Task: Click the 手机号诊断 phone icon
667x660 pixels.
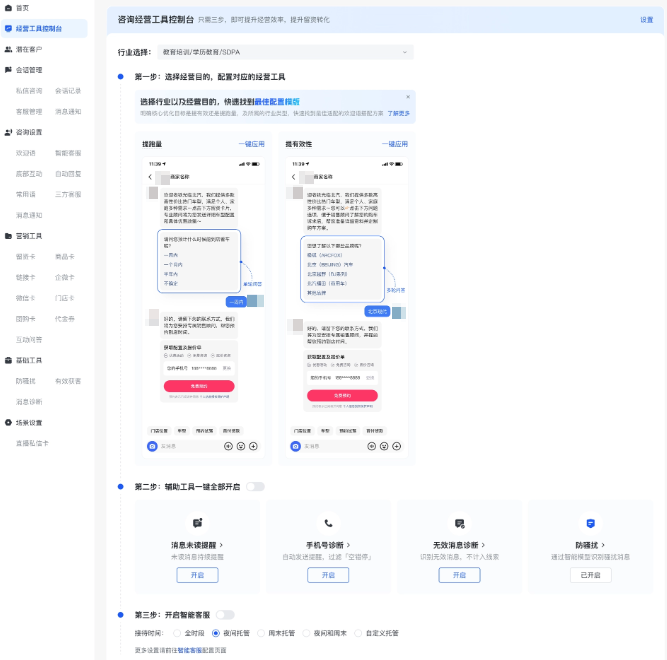Action: click(328, 523)
